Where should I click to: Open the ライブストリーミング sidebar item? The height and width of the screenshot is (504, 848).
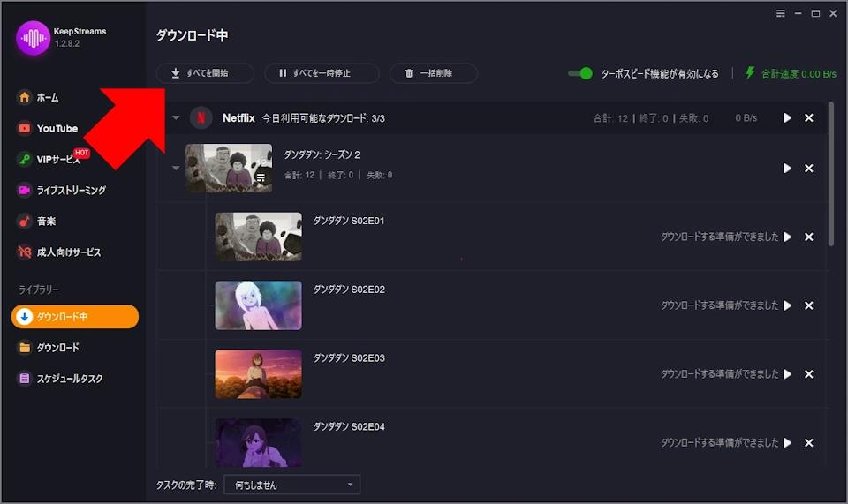(x=71, y=190)
